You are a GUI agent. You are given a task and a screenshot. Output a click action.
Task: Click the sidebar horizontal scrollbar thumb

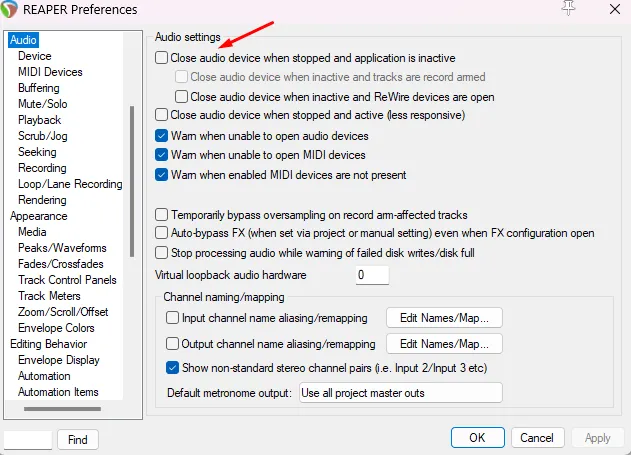[x=62, y=409]
